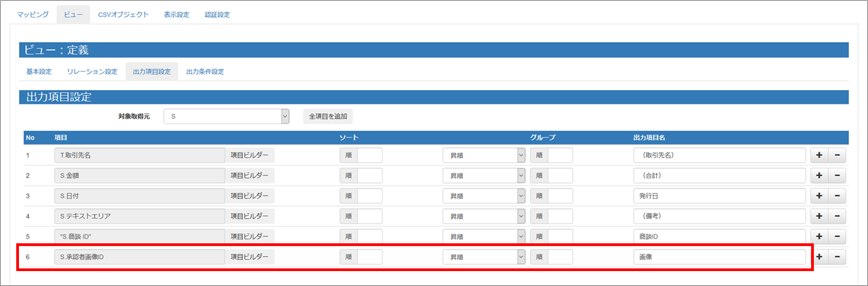
Task: Go to リレーション設定 sub-tab
Action: click(x=92, y=71)
